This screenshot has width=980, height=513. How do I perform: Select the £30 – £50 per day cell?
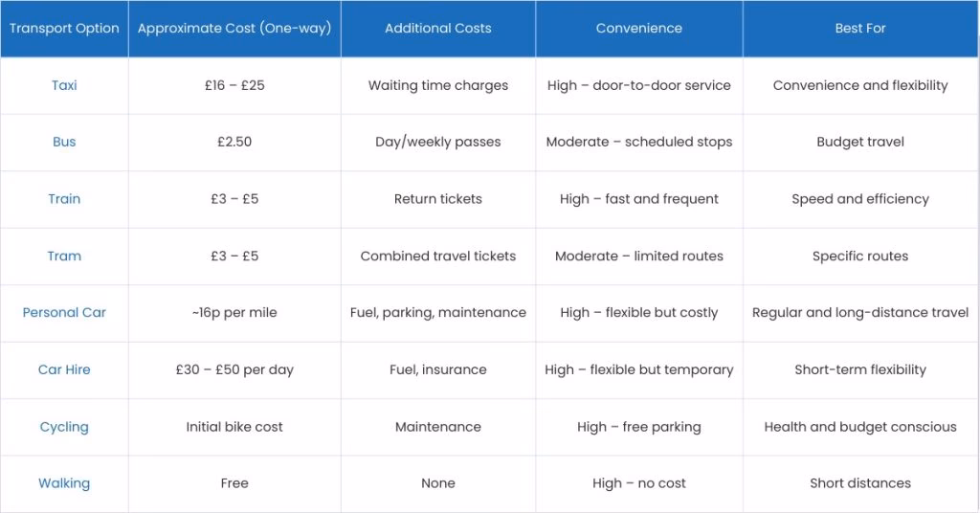click(x=234, y=369)
